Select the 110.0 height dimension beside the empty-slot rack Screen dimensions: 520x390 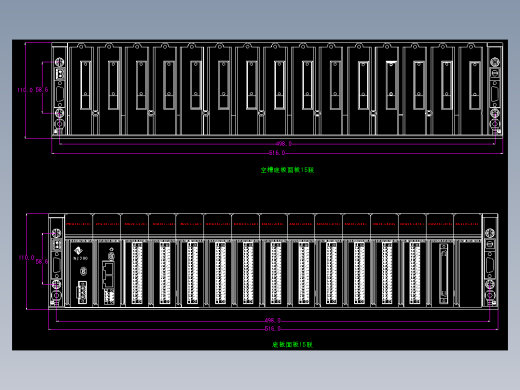(25, 90)
